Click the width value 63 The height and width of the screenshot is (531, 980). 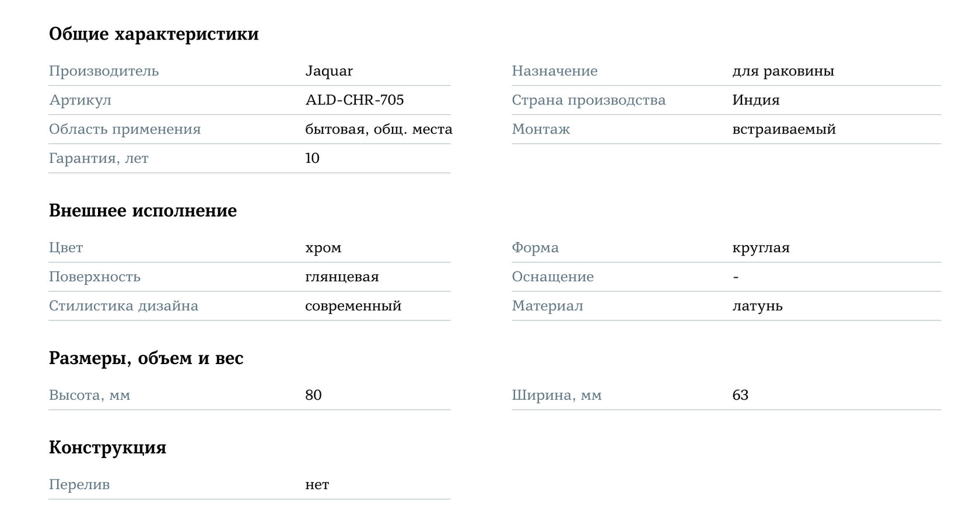pos(740,396)
